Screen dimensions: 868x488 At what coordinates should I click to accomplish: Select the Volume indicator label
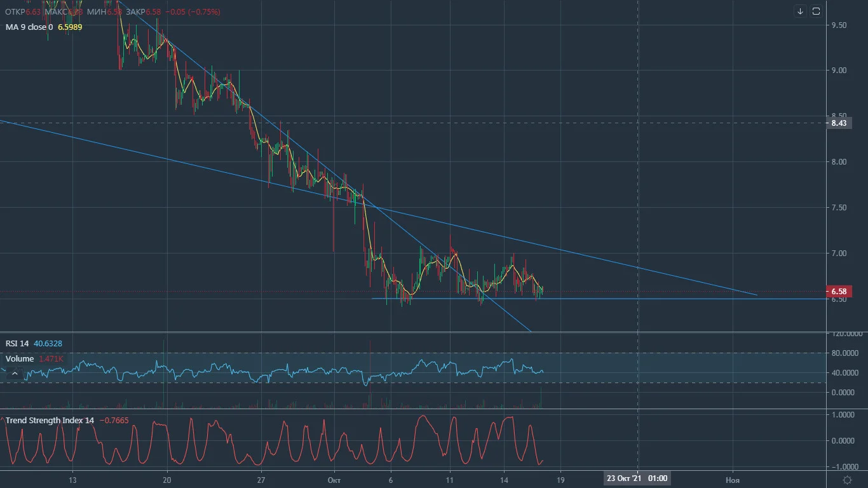coord(20,359)
